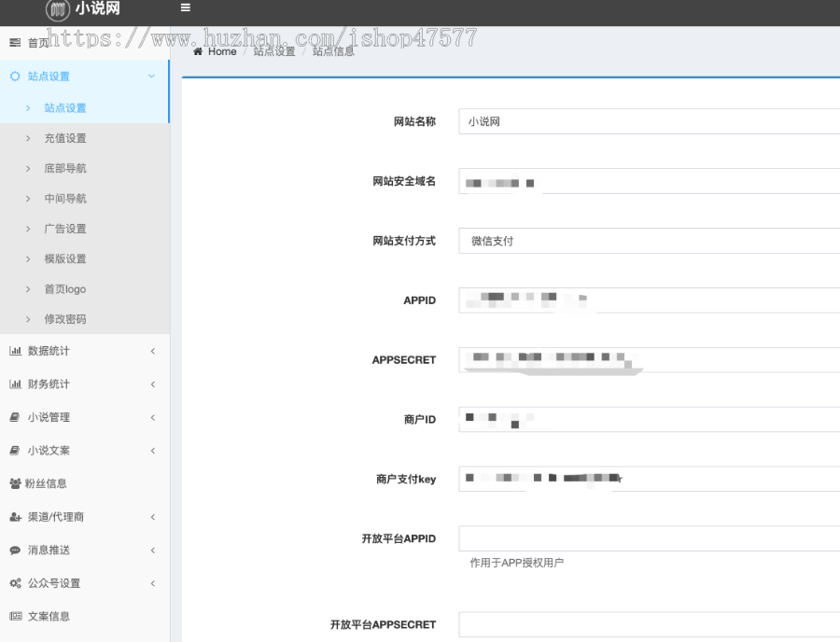Expand the 小说管理 menu arrow

pyautogui.click(x=153, y=417)
